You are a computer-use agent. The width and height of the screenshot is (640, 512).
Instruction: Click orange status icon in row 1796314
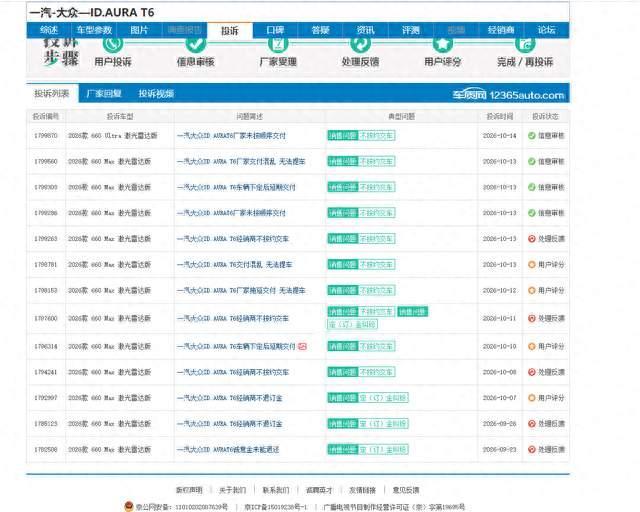[x=531, y=346]
